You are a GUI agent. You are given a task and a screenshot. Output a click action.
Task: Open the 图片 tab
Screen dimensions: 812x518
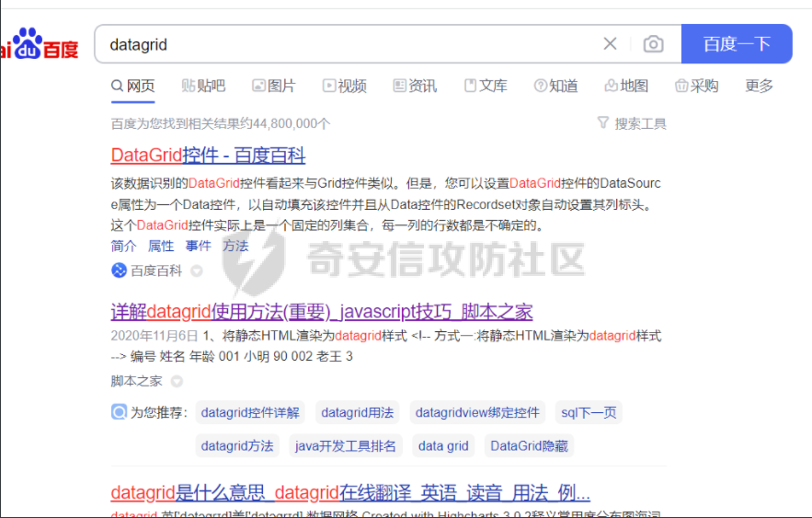point(273,86)
